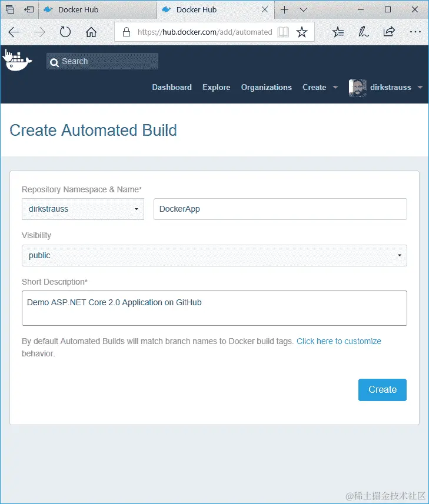Share this page icon
Screen dimensions: 429x504
[x=389, y=32]
